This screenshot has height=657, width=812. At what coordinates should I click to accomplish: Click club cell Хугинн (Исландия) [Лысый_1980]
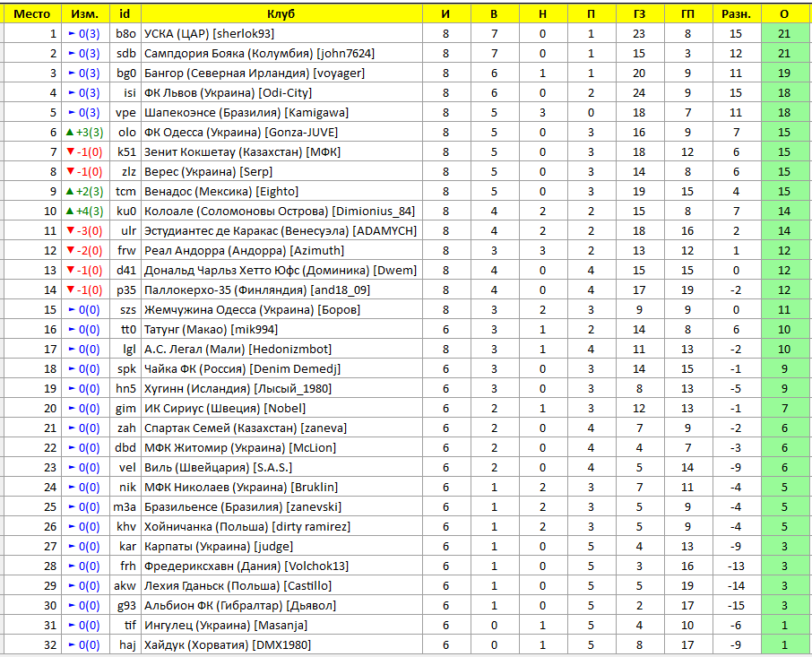point(281,388)
